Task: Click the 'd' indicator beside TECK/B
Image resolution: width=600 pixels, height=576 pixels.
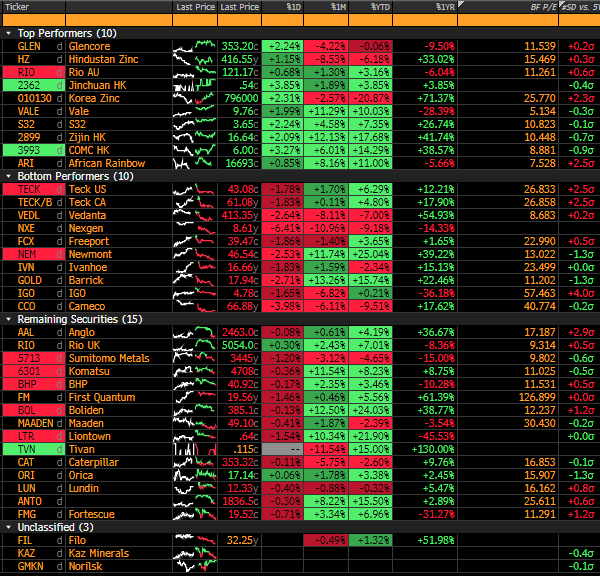Action: (59, 202)
